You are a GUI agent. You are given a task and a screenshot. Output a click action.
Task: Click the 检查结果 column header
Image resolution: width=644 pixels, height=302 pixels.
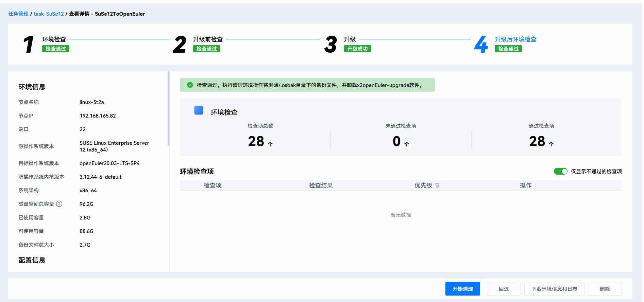pos(321,185)
